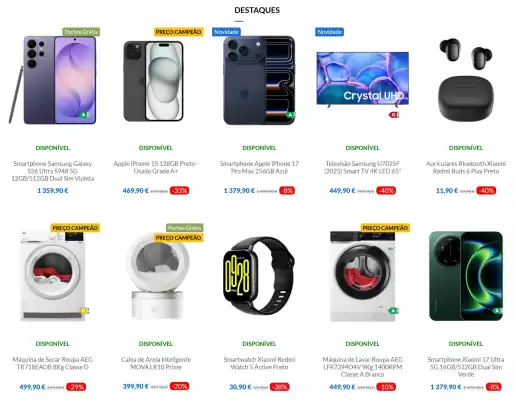Image resolution: width=516 pixels, height=400 pixels.
Task: Click the AEG tumble dryer product image
Action: coord(53,276)
